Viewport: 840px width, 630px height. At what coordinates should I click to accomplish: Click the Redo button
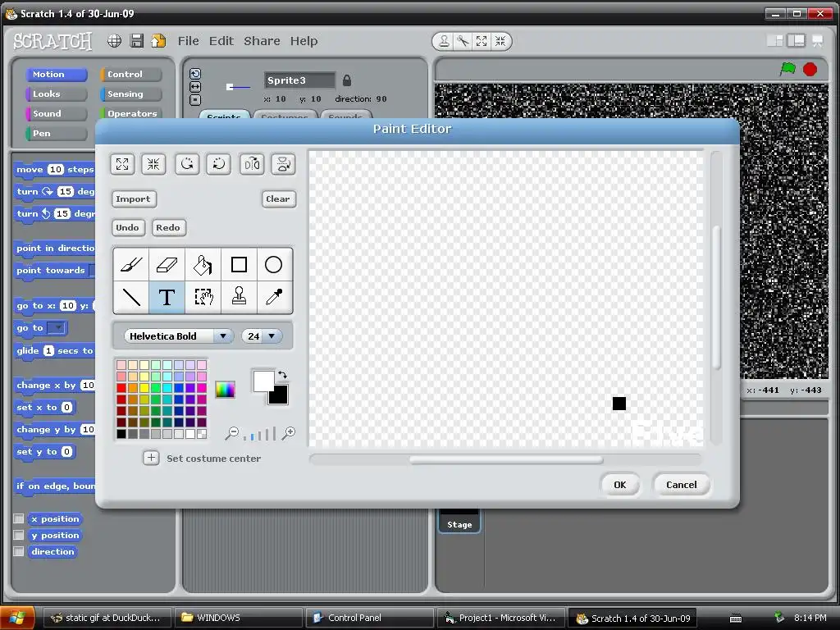pyautogui.click(x=168, y=227)
